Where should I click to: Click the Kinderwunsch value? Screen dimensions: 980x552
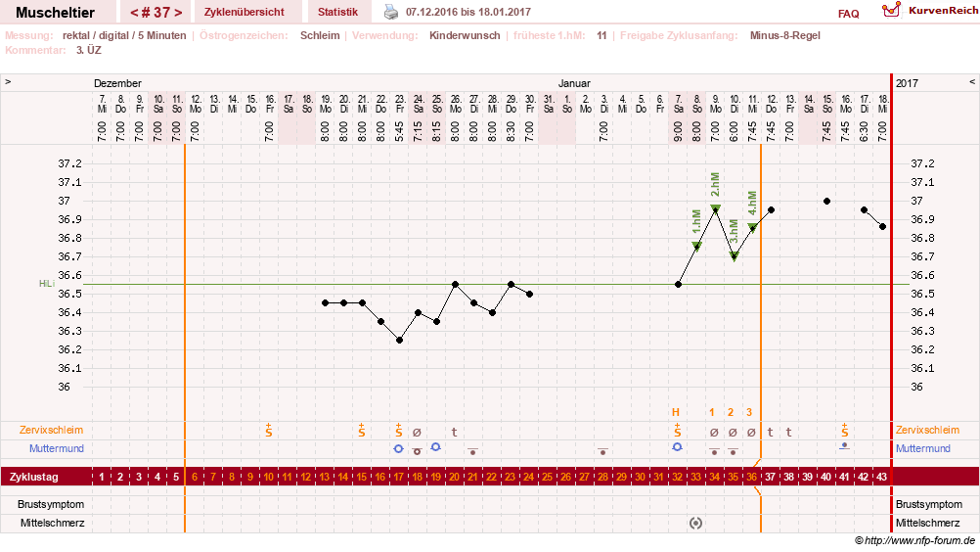pos(465,35)
